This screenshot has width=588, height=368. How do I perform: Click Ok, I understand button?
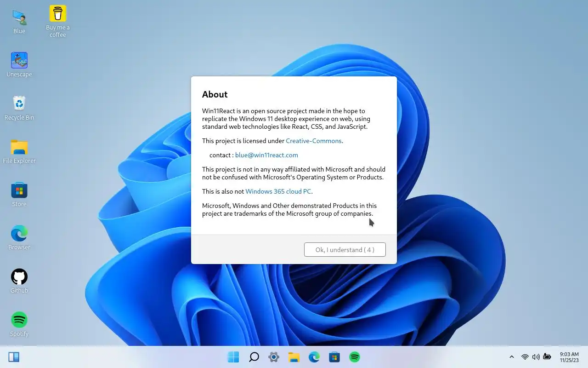pos(345,250)
